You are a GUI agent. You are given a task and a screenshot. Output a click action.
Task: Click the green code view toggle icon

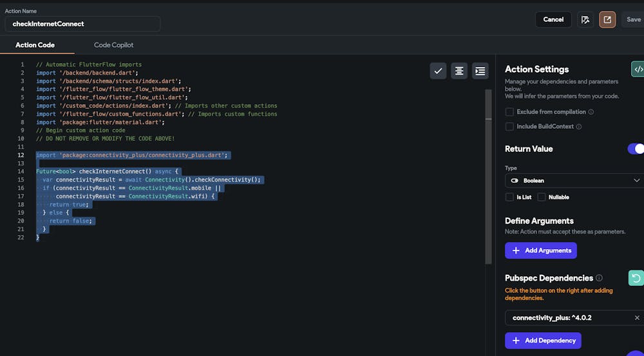click(x=638, y=69)
